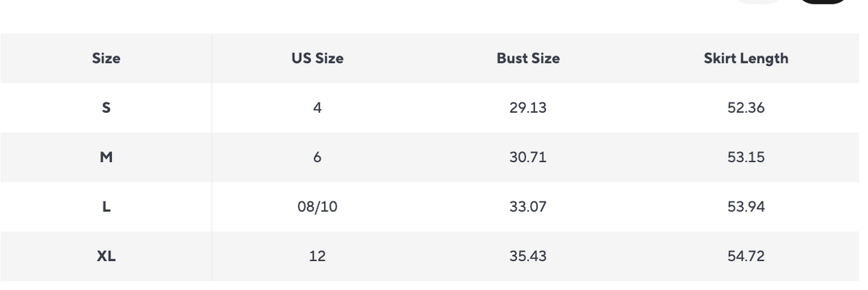Select the 08/10 US size cell

click(318, 207)
